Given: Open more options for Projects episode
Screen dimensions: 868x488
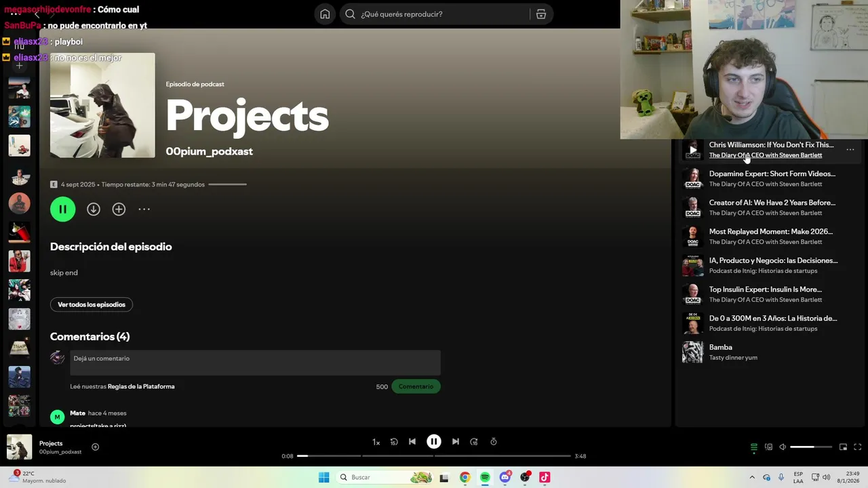Looking at the screenshot, I should (144, 209).
